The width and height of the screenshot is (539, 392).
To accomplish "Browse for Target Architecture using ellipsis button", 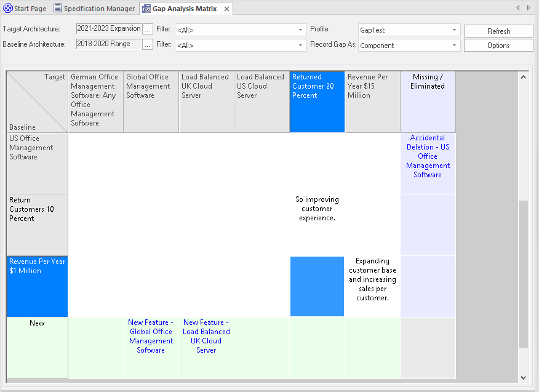I will 148,30.
